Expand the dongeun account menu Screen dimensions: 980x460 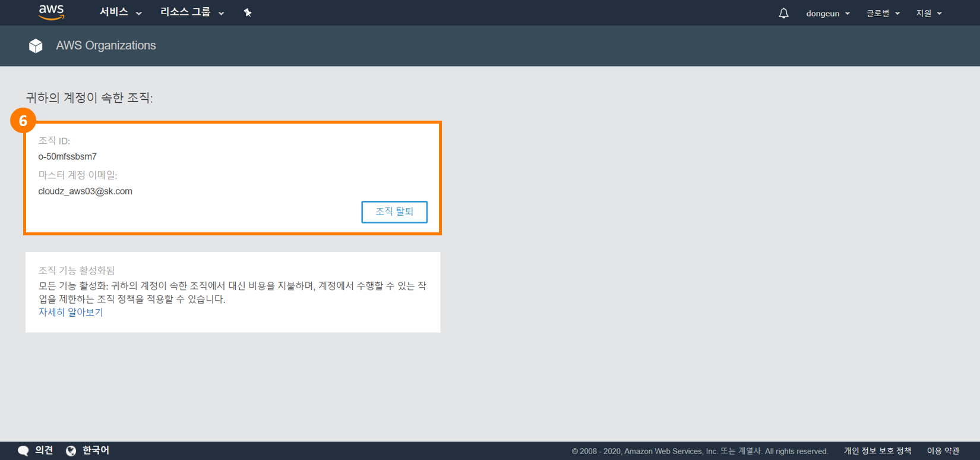tap(828, 13)
